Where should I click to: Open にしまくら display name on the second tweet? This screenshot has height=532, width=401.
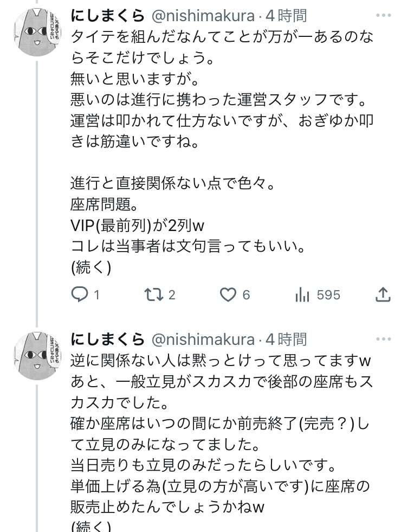coord(108,339)
